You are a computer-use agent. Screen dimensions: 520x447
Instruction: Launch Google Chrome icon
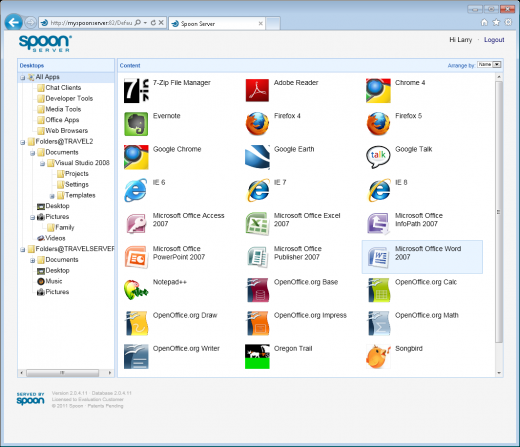click(136, 157)
